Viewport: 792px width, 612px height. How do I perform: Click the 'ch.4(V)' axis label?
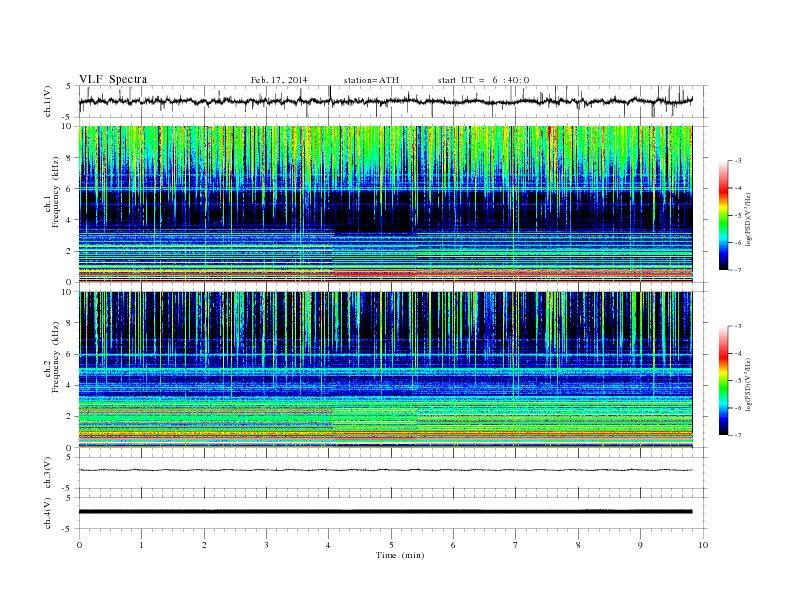tap(48, 513)
